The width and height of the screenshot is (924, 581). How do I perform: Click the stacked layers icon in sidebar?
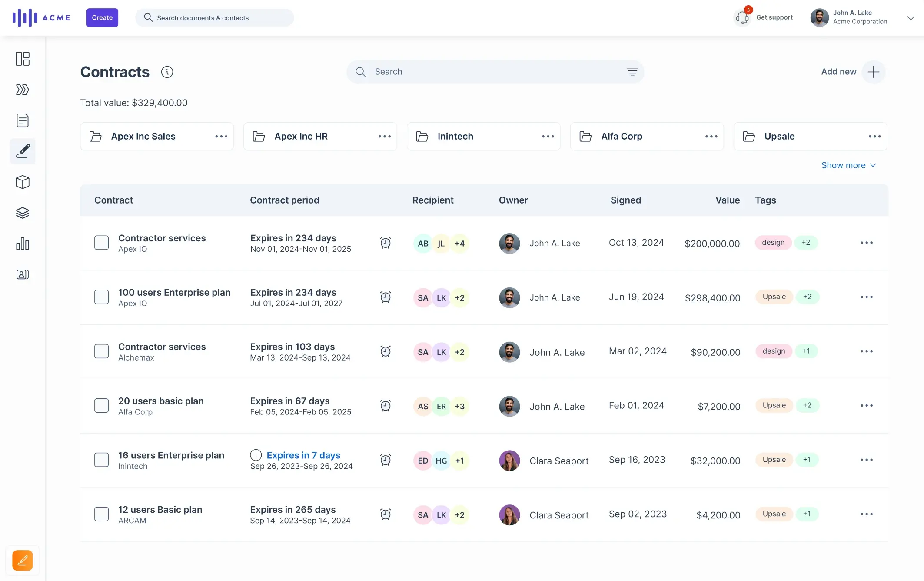pos(22,213)
